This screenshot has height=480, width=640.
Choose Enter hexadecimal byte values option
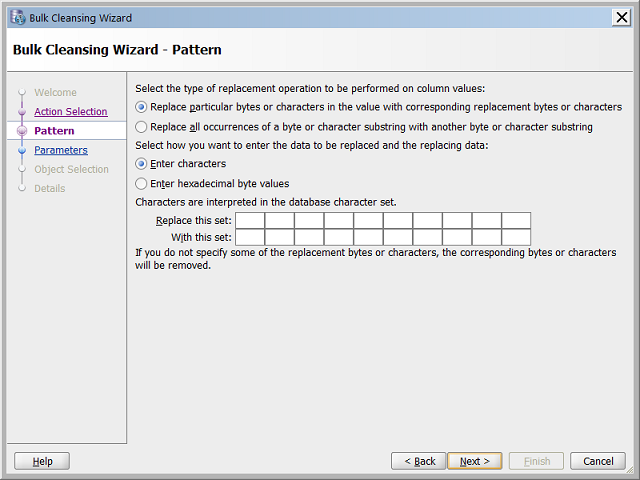(141, 184)
